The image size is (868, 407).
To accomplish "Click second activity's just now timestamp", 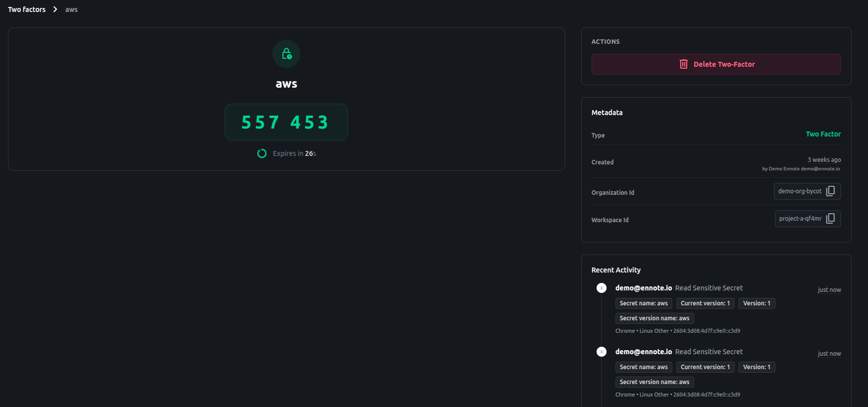I will pos(829,354).
